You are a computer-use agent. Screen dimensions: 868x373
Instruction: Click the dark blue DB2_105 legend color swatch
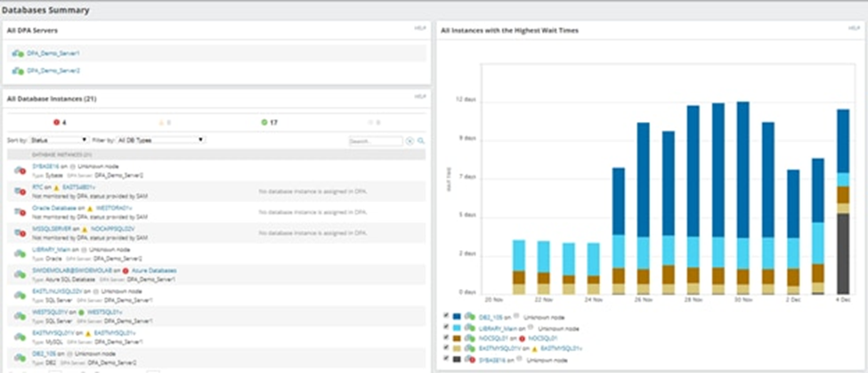457,317
